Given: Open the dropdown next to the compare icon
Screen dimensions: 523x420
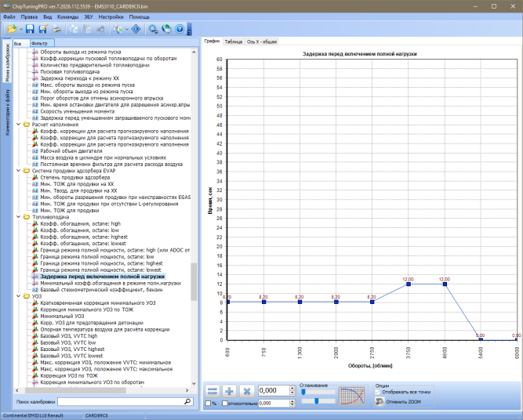Looking at the screenshot, I should tap(127, 29).
